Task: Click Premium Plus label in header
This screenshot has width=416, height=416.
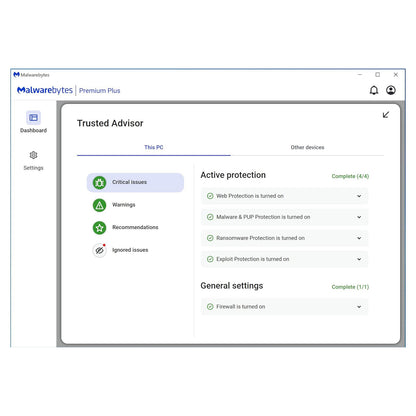Action: [99, 91]
